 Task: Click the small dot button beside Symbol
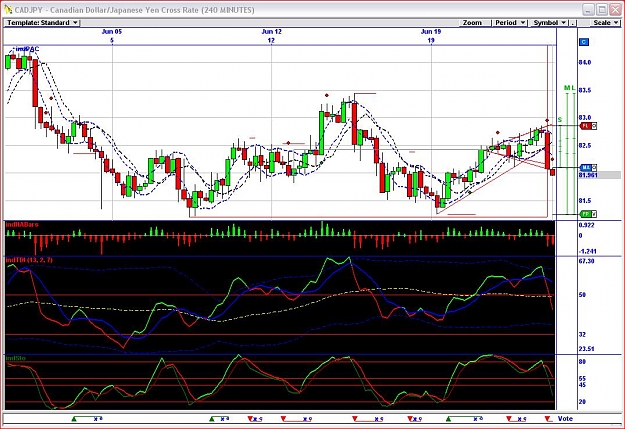coord(573,23)
